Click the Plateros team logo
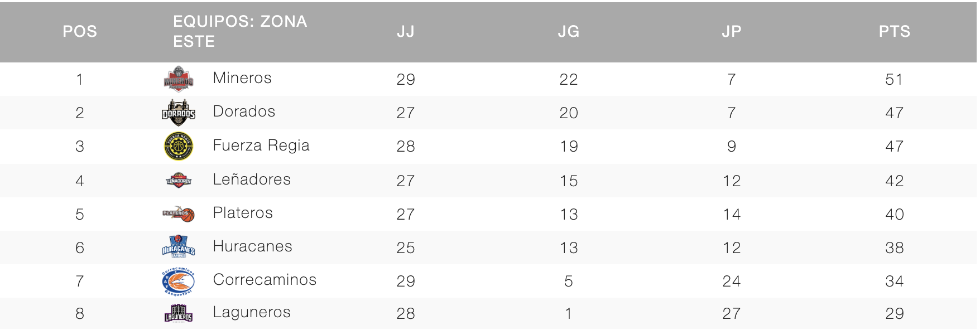This screenshot has height=330, width=980. (179, 213)
